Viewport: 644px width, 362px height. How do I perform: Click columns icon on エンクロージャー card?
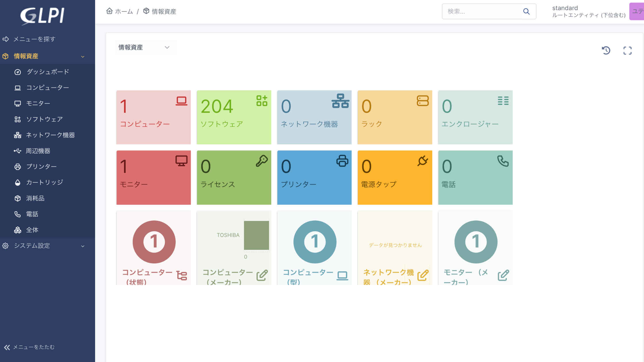click(503, 101)
